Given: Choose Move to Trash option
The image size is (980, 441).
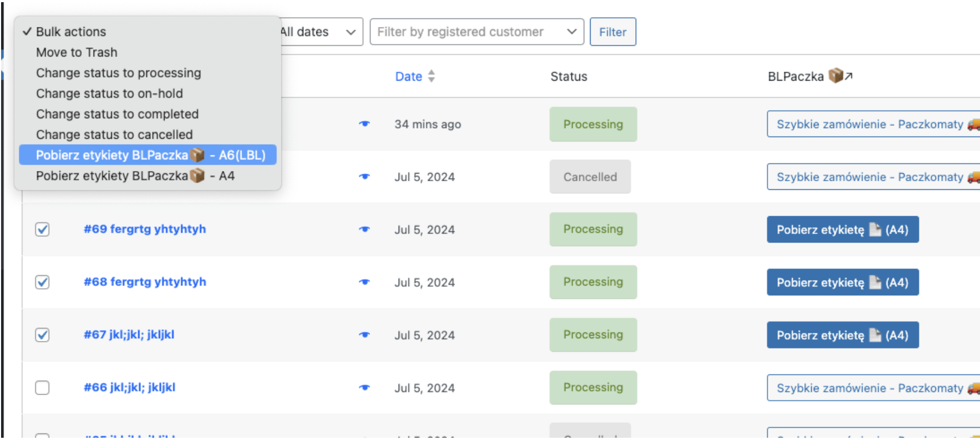Looking at the screenshot, I should (x=147, y=52).
